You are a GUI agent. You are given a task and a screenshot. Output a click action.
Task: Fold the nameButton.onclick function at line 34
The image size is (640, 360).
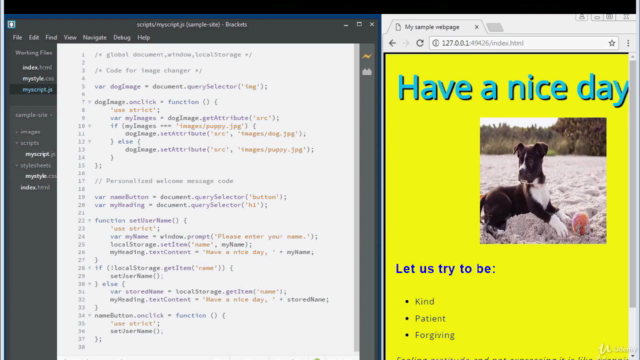pos(89,316)
